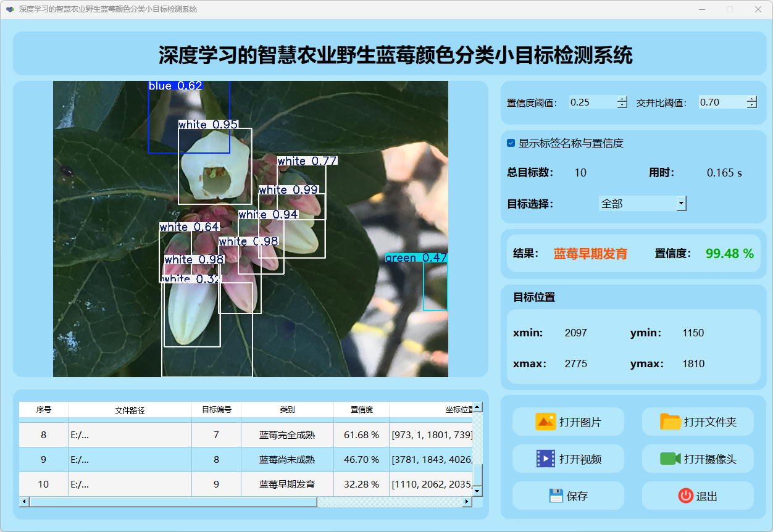Click the yellow open folder icon
This screenshot has height=532, width=773.
670,422
